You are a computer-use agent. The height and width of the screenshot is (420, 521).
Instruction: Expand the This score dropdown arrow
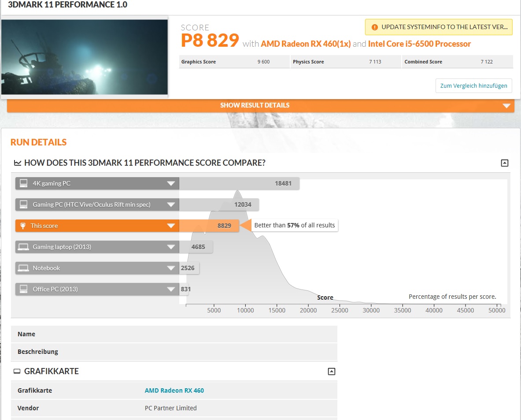pos(171,226)
